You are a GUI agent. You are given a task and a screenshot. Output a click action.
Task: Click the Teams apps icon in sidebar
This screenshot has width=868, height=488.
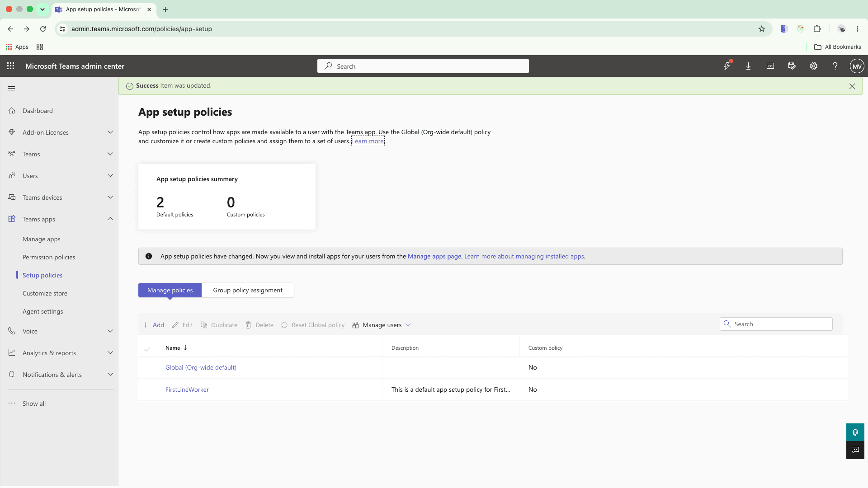click(12, 219)
